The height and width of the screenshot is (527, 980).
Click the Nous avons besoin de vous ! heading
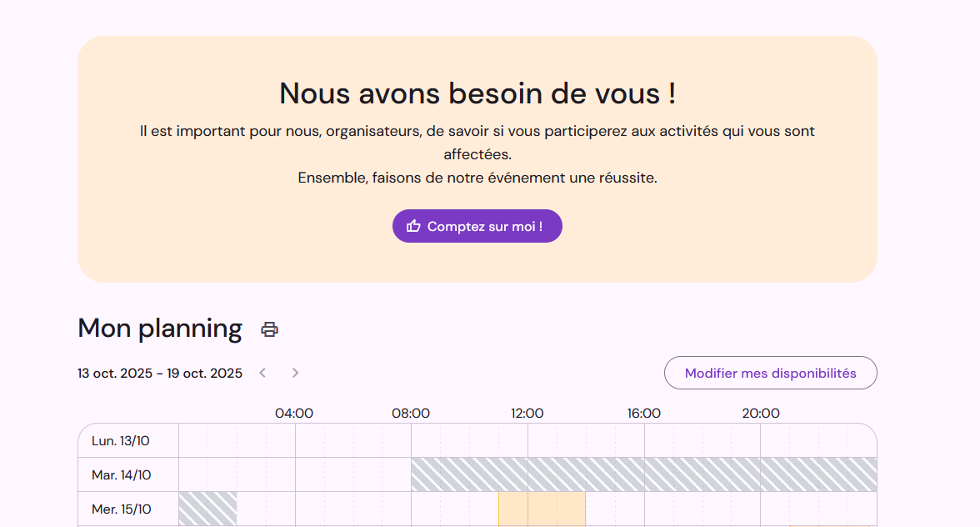point(477,93)
